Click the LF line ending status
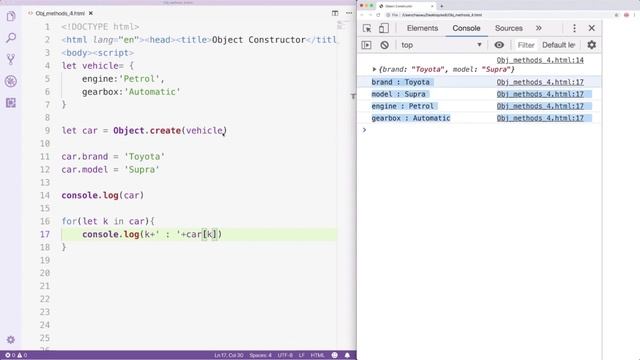 (x=301, y=355)
